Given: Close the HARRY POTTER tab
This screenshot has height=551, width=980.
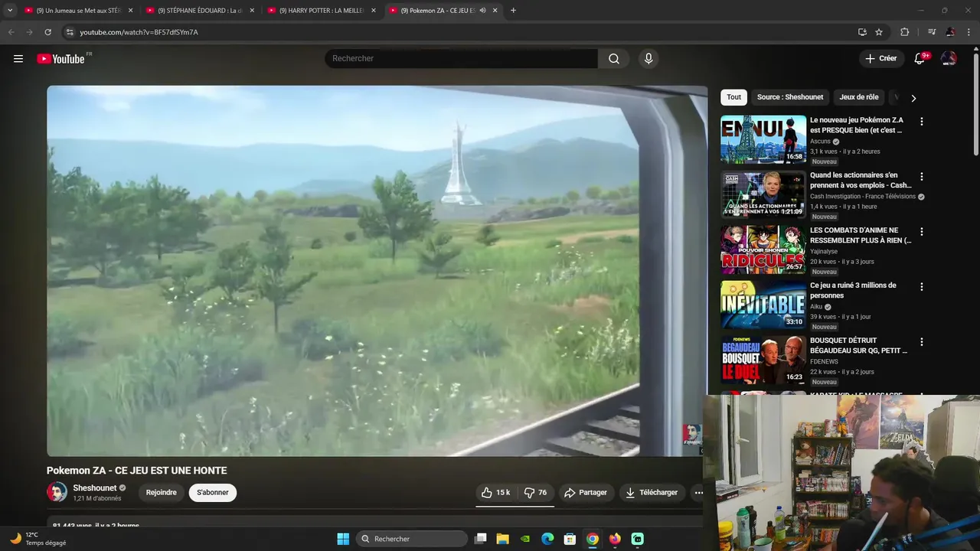Looking at the screenshot, I should click(x=374, y=11).
